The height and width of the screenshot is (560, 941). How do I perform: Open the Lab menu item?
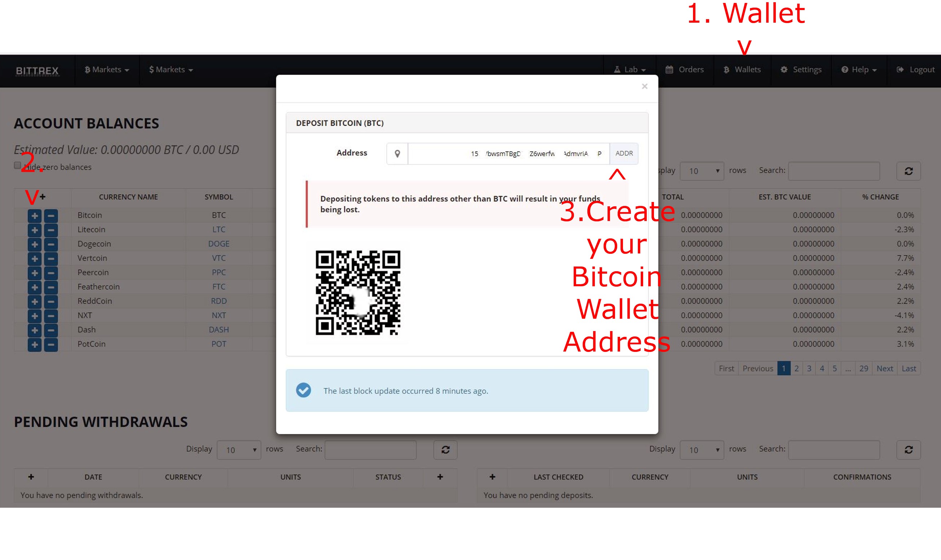[630, 69]
